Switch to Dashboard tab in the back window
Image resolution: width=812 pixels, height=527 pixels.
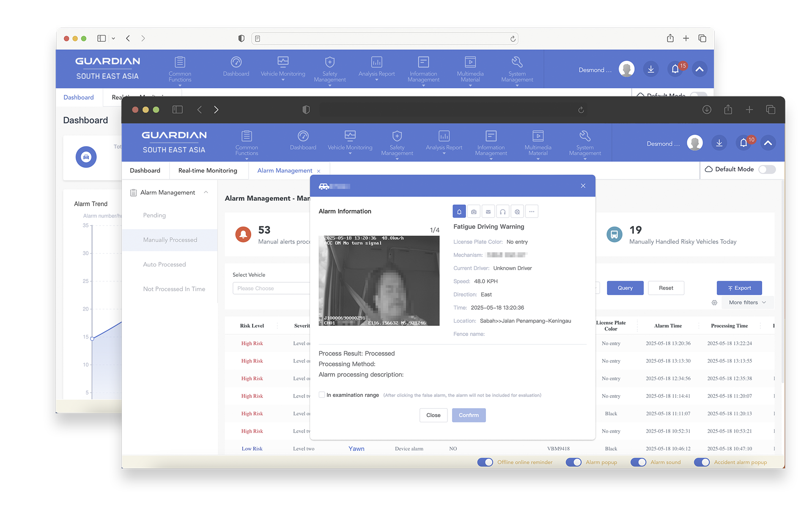(x=79, y=98)
